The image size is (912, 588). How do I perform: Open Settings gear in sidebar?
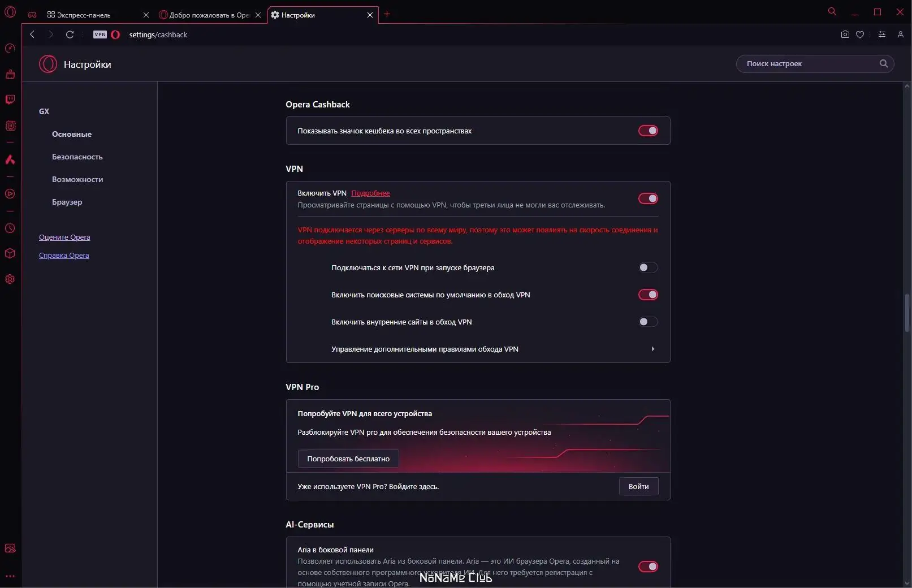(x=10, y=279)
